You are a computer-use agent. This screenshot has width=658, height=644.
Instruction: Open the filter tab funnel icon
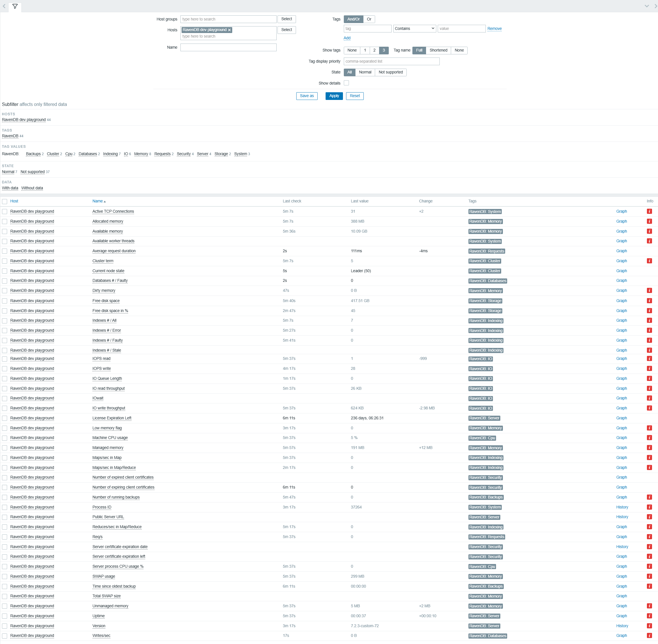pyautogui.click(x=15, y=6)
